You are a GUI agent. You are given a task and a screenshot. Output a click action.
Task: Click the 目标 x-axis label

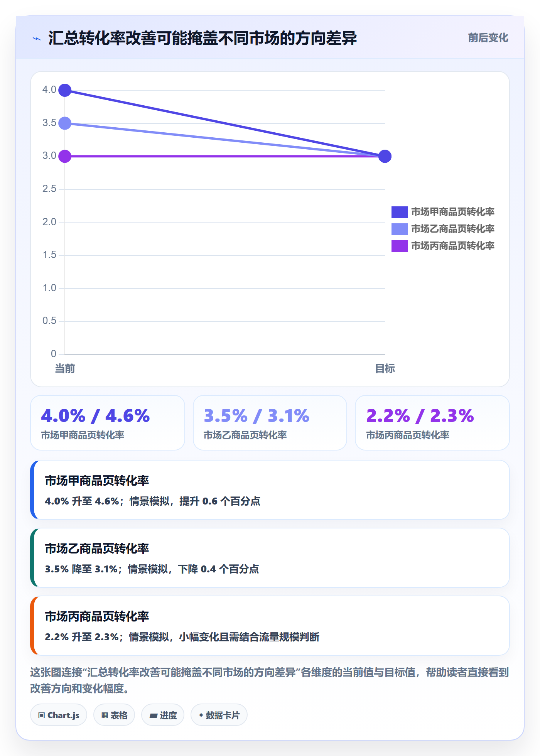[385, 368]
